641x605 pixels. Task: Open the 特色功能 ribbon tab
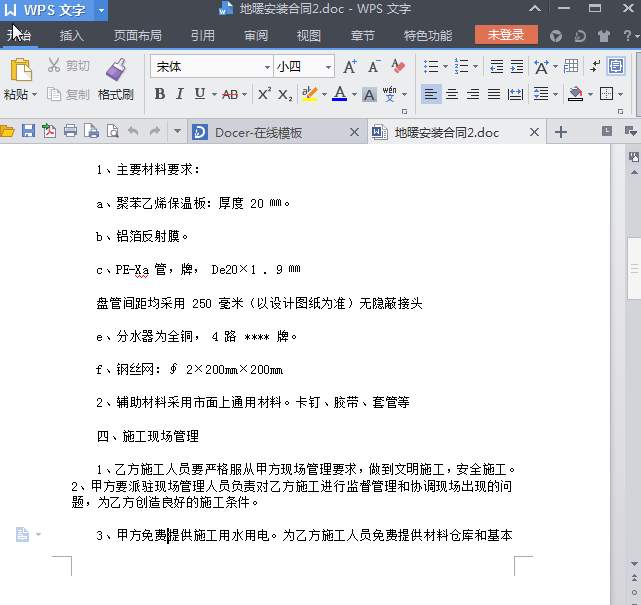point(428,36)
